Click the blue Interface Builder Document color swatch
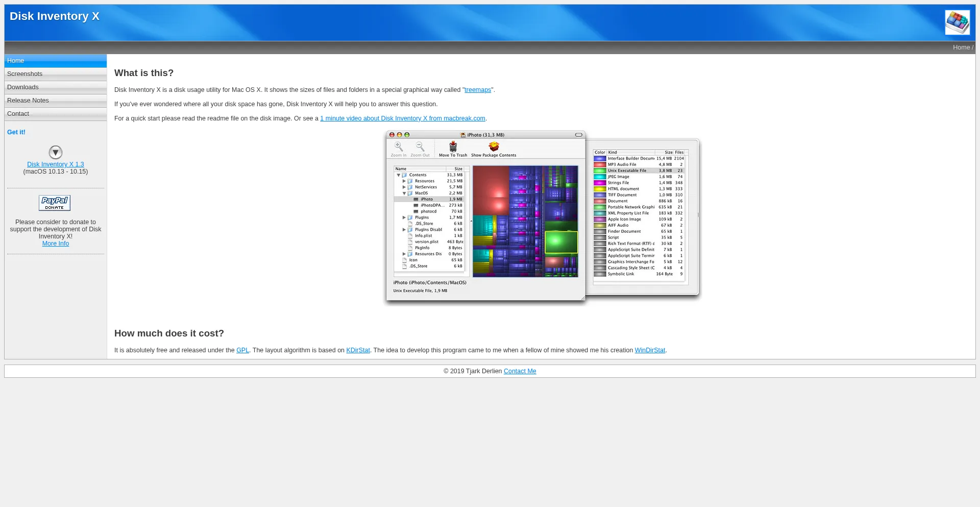The height and width of the screenshot is (507, 980). click(x=600, y=158)
